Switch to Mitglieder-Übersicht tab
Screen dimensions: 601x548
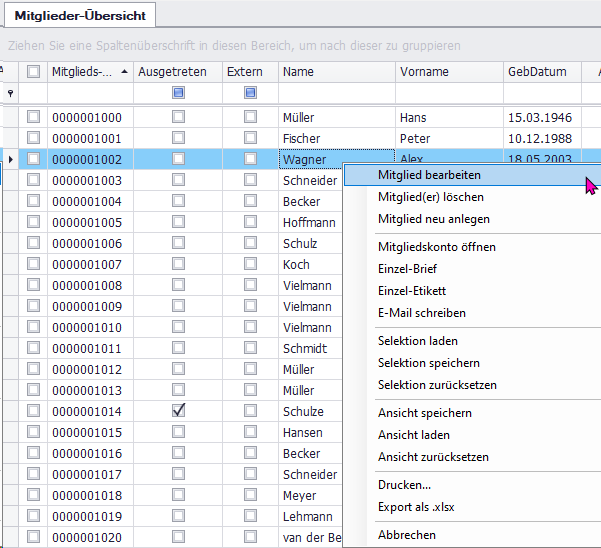(x=79, y=15)
